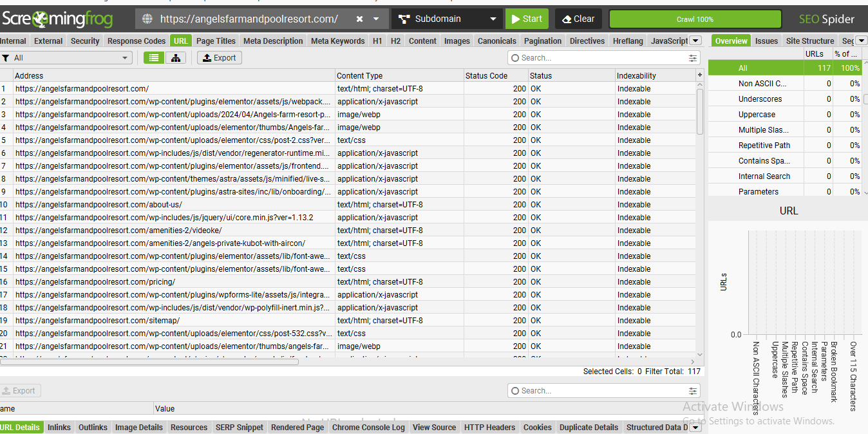The image size is (868, 434).
Task: Open the URL Details bottom tab
Action: coord(21,428)
